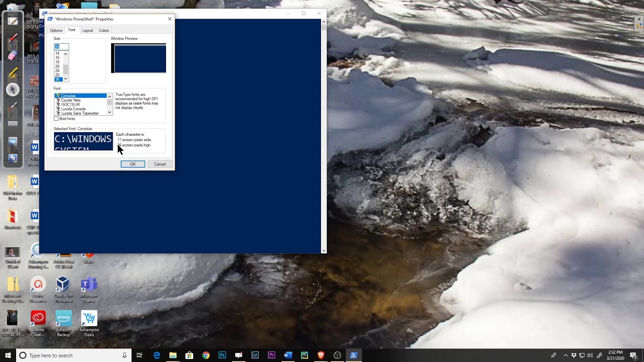The image size is (644, 362).
Task: Choose font size 24
Action: pos(57,71)
